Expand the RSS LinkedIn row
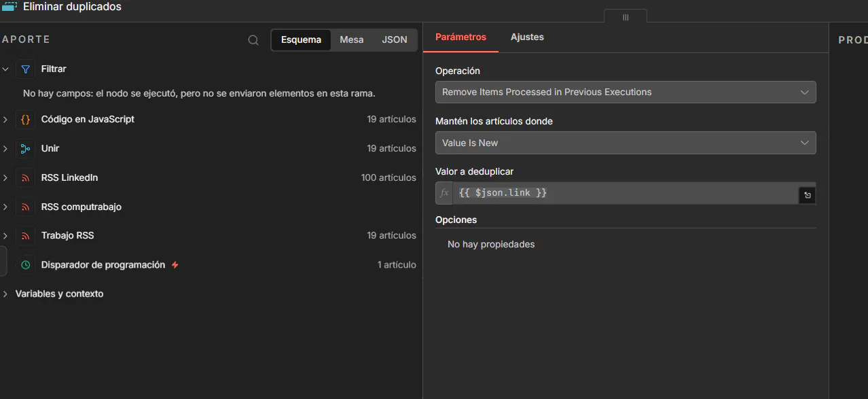Image resolution: width=868 pixels, height=399 pixels. (5, 178)
